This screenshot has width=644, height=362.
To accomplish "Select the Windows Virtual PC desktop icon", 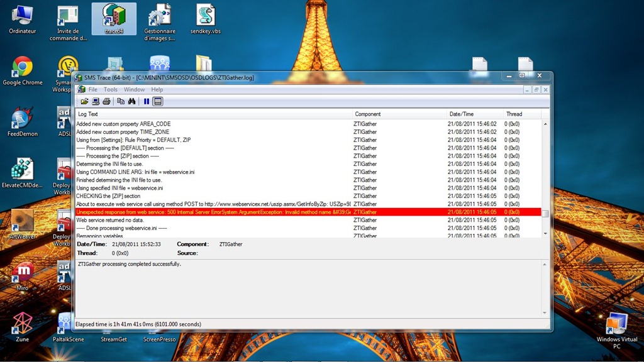I will click(617, 331).
